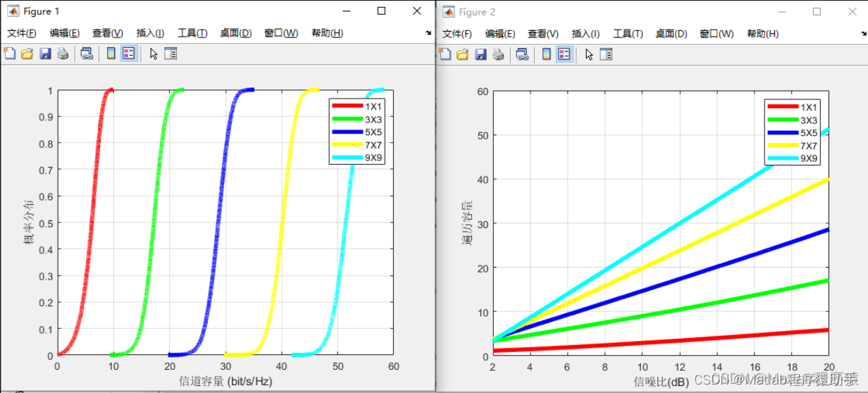Click New Figure icon in Figure 2 toolbar

(445, 54)
